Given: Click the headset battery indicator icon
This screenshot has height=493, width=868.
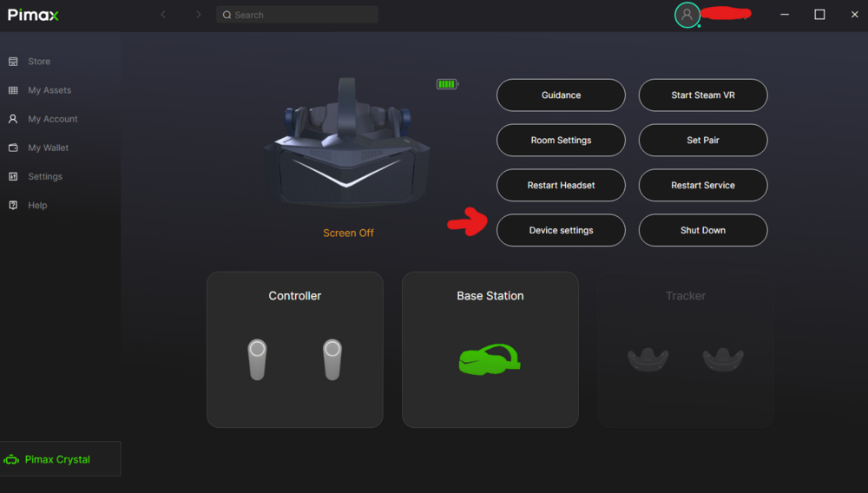Looking at the screenshot, I should [x=447, y=84].
